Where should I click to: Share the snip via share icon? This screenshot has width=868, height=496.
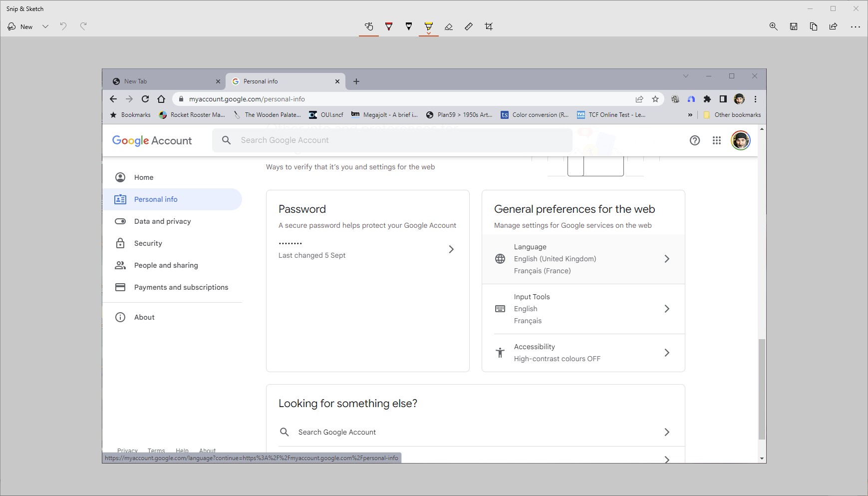point(834,26)
